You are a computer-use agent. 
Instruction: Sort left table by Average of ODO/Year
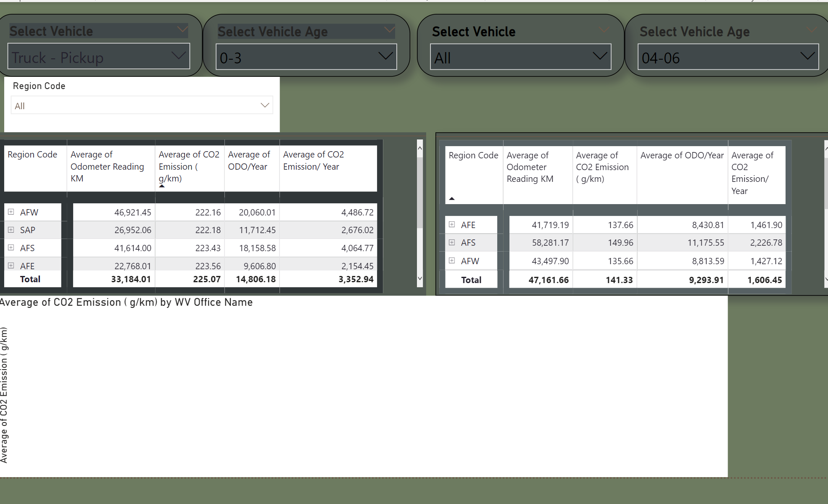[249, 160]
